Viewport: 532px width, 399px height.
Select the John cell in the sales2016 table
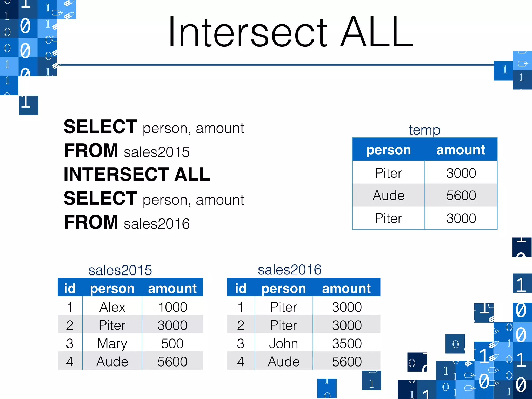point(284,343)
